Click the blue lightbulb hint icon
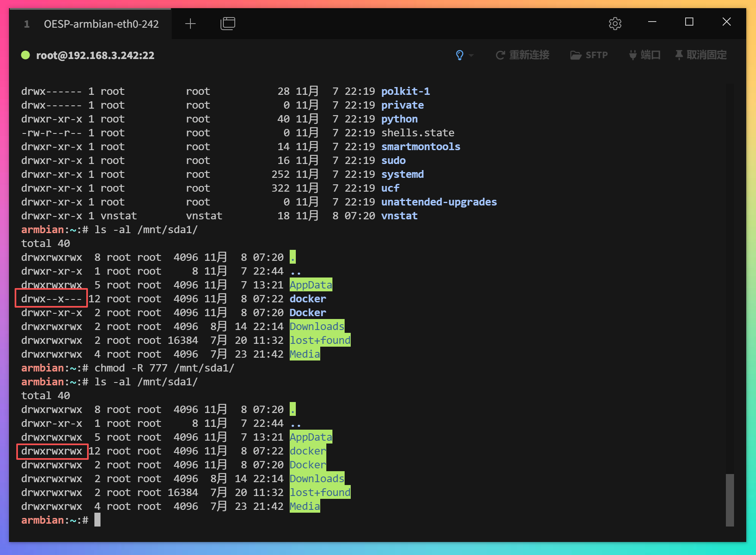The height and width of the screenshot is (555, 756). (x=459, y=55)
